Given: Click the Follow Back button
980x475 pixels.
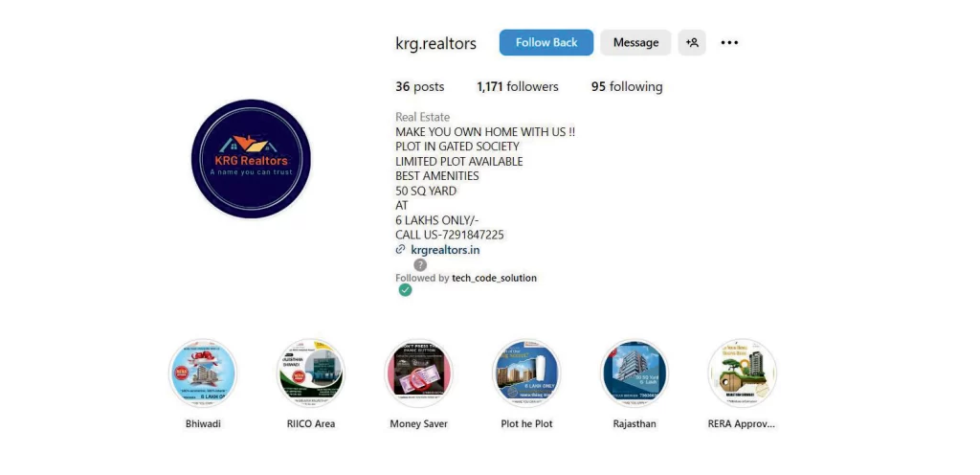Looking at the screenshot, I should [546, 42].
